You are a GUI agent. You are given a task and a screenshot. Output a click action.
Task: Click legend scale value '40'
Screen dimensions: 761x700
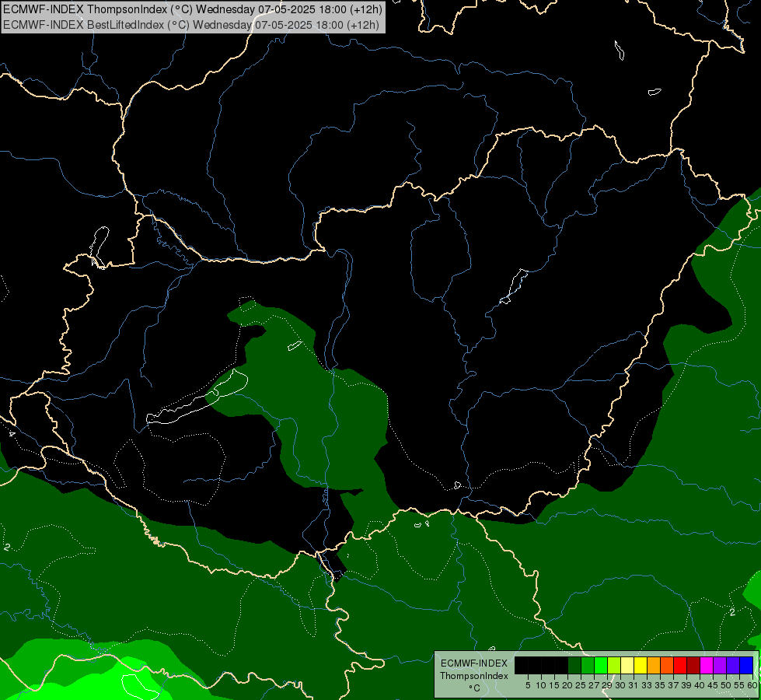coord(700,685)
